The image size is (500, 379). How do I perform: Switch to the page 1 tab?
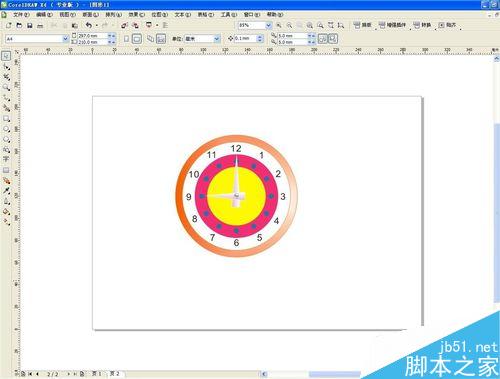point(97,373)
